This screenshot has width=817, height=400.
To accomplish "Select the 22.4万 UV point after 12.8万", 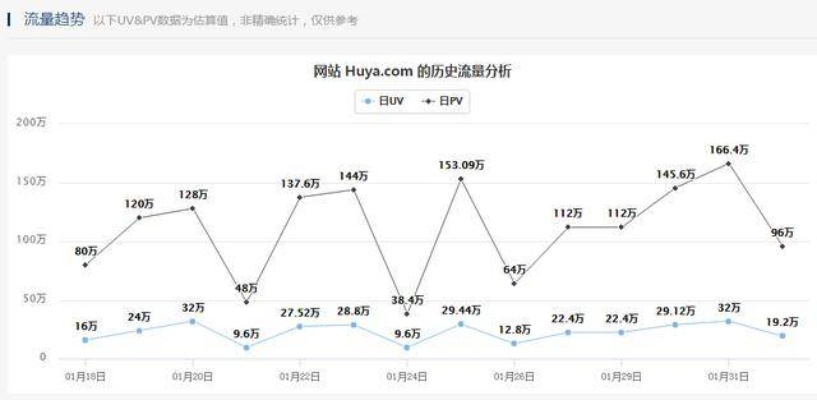I will [568, 332].
